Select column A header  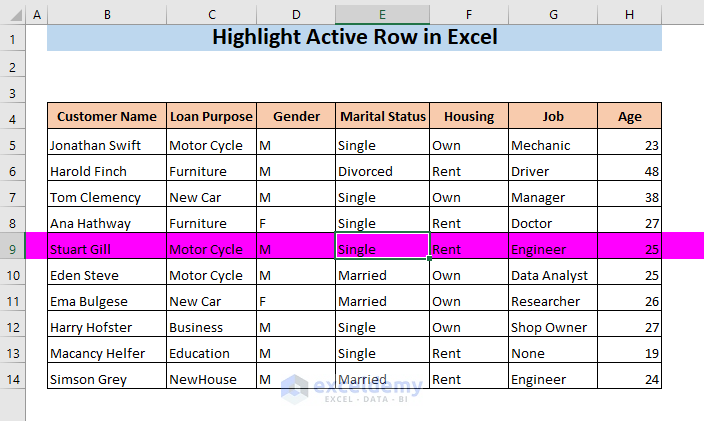tap(36, 15)
